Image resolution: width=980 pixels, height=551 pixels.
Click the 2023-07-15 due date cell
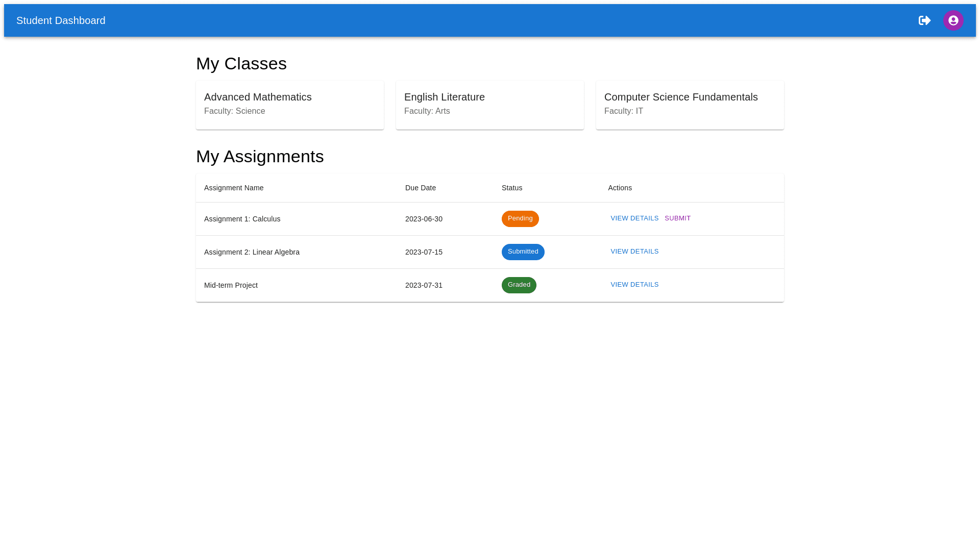click(424, 252)
